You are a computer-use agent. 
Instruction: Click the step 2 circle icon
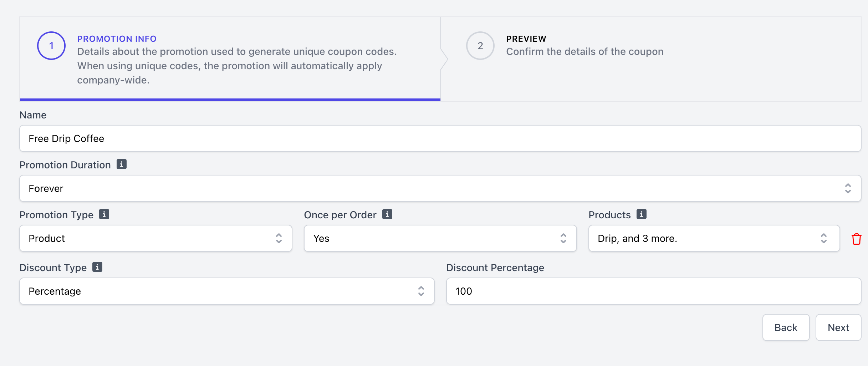pos(480,46)
